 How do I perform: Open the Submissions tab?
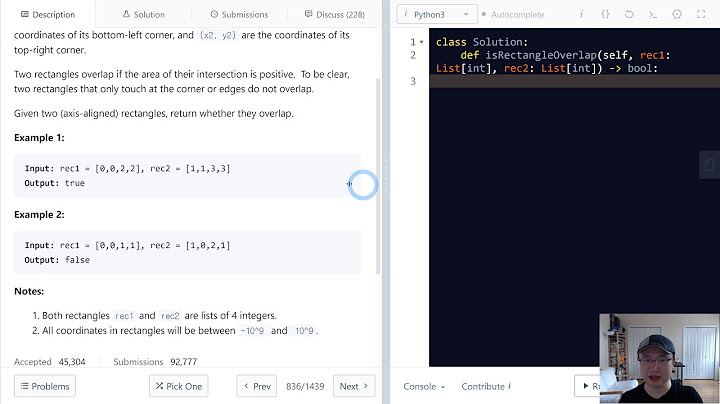[239, 14]
